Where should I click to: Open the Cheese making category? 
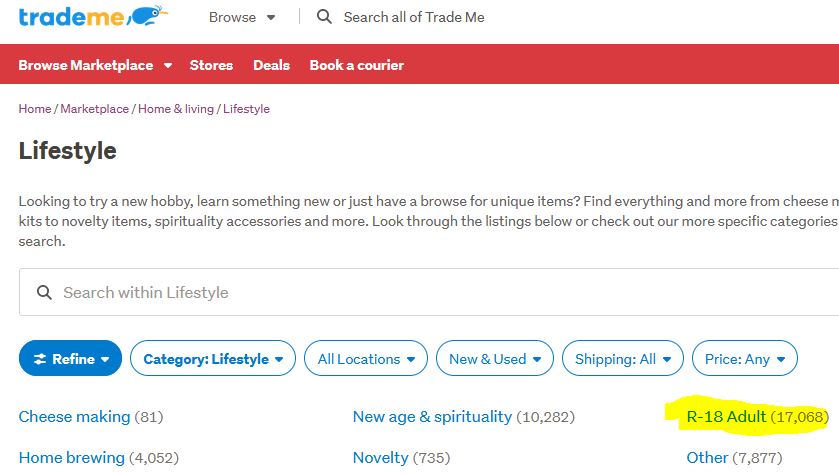(74, 416)
